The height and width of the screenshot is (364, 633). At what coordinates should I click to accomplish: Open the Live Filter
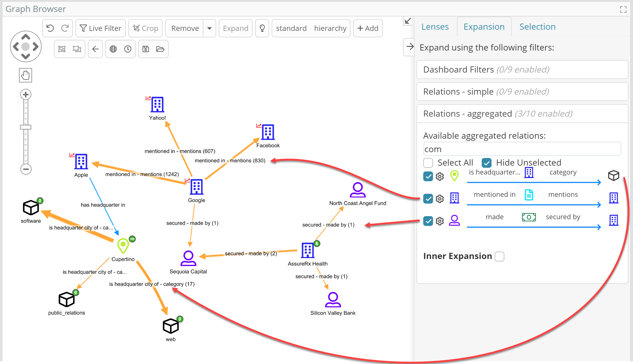[100, 28]
